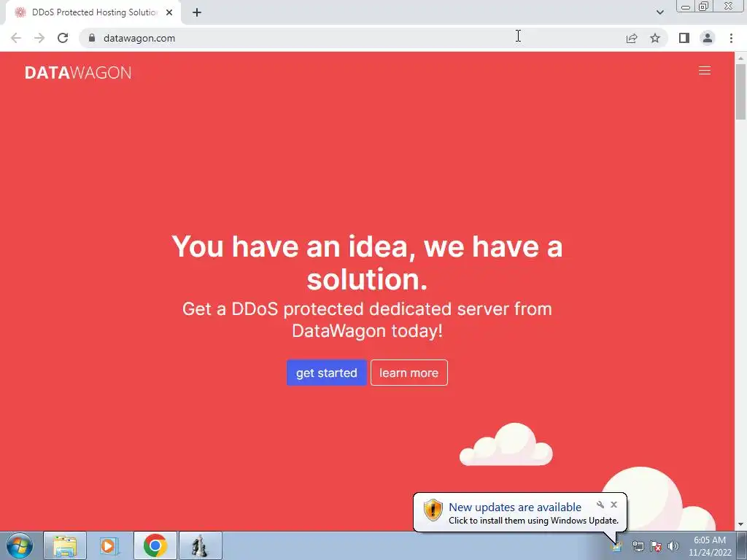Open a new tab with the plus button
Screen dimensions: 747x560
click(x=197, y=12)
